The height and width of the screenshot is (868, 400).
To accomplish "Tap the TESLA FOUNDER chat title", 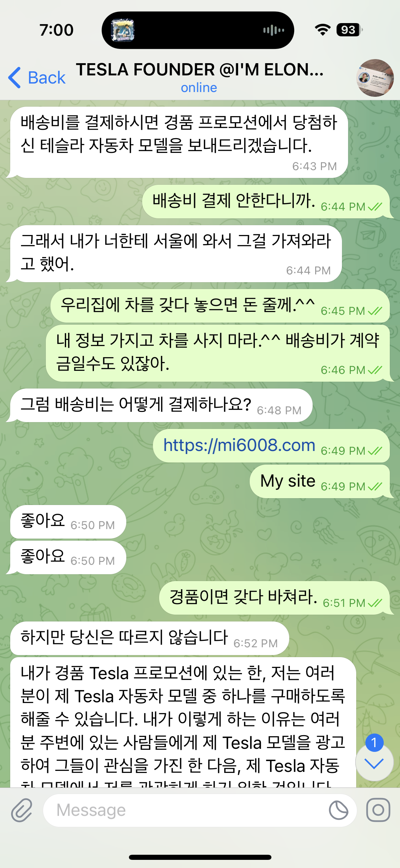I will point(199,70).
